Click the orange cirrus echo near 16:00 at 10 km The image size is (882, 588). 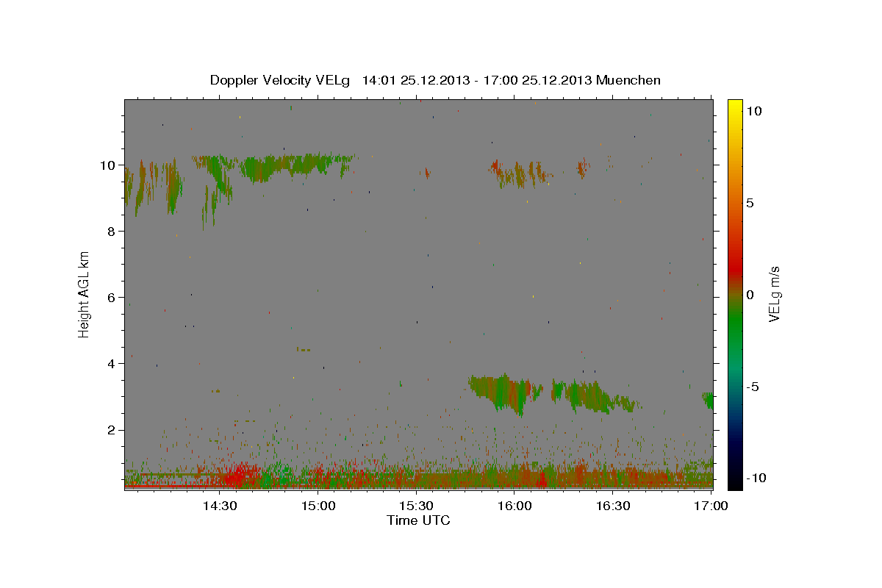(x=520, y=173)
